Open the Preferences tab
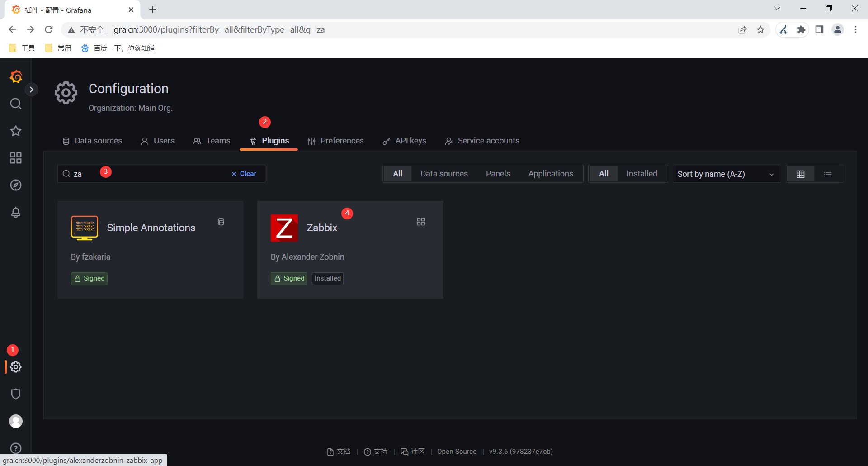The width and height of the screenshot is (868, 466). 335,141
